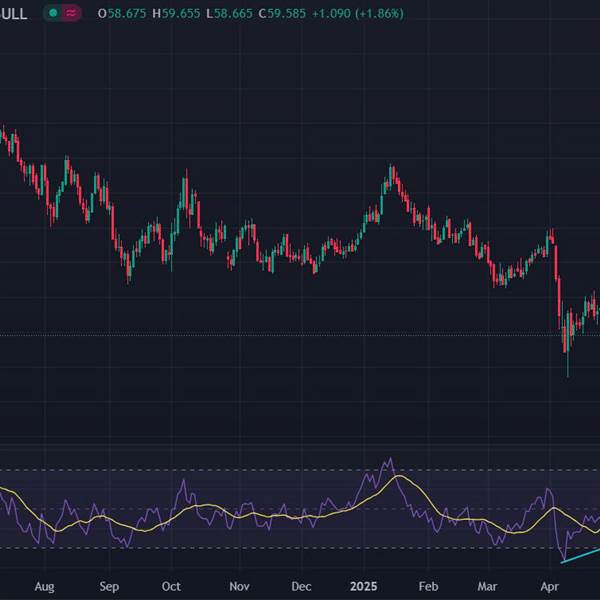600x600 pixels.
Task: Click the 2025 label on time axis
Action: click(364, 586)
